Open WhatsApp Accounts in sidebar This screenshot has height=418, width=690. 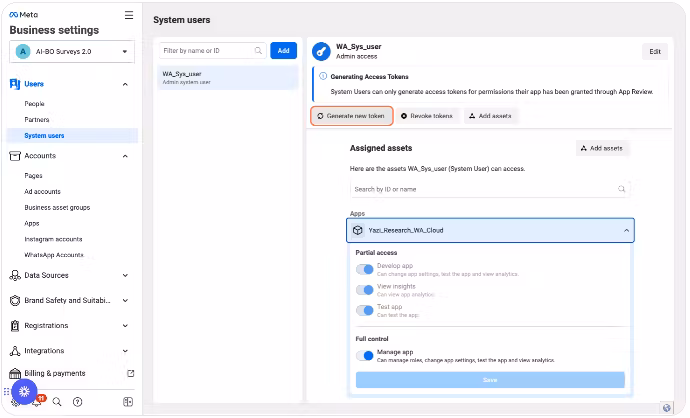pyautogui.click(x=54, y=255)
